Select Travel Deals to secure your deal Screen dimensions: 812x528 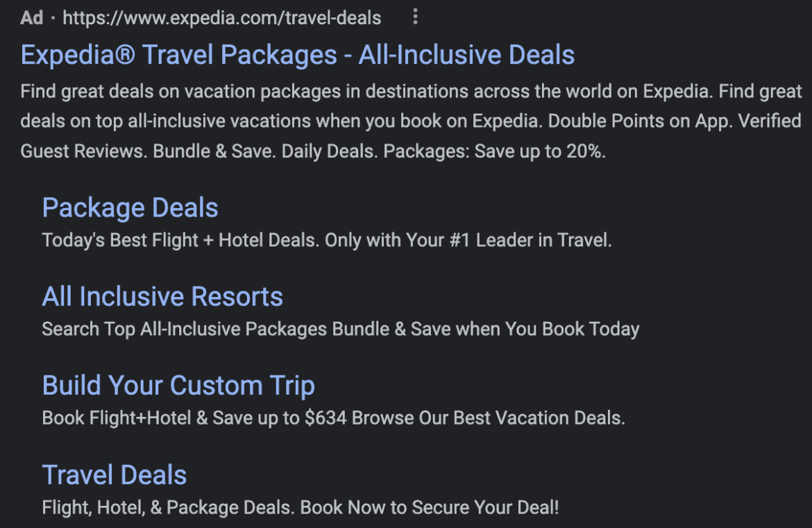point(114,475)
